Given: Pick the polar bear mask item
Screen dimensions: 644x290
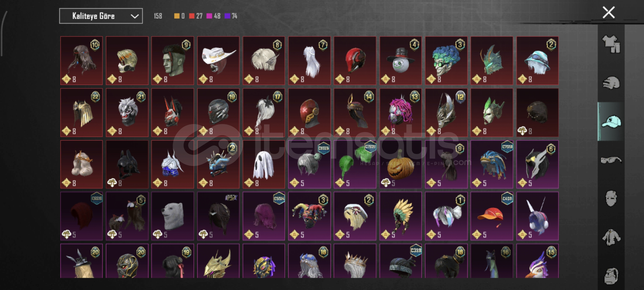Looking at the screenshot, I should [172, 216].
